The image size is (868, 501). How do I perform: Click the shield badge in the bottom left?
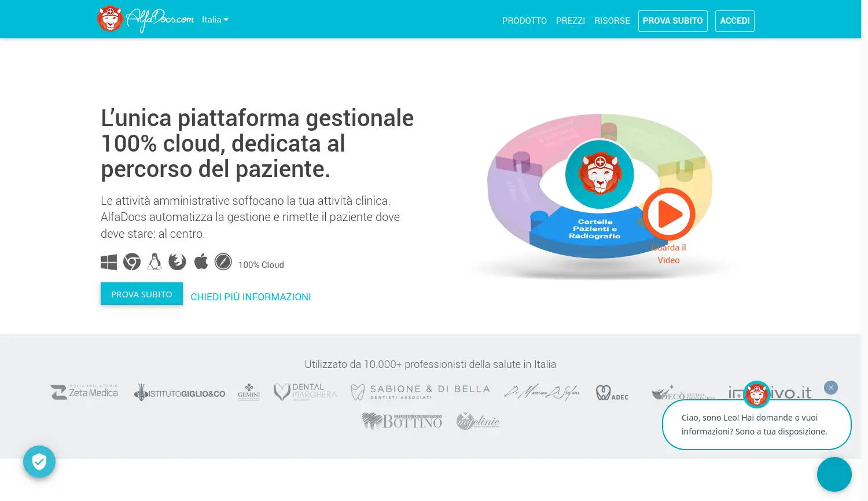(39, 462)
